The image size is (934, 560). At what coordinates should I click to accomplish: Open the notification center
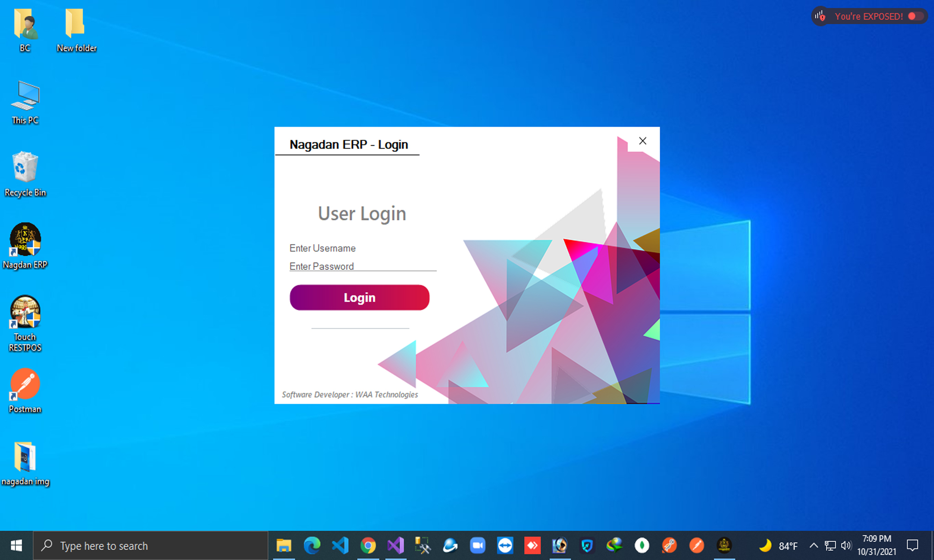click(913, 546)
